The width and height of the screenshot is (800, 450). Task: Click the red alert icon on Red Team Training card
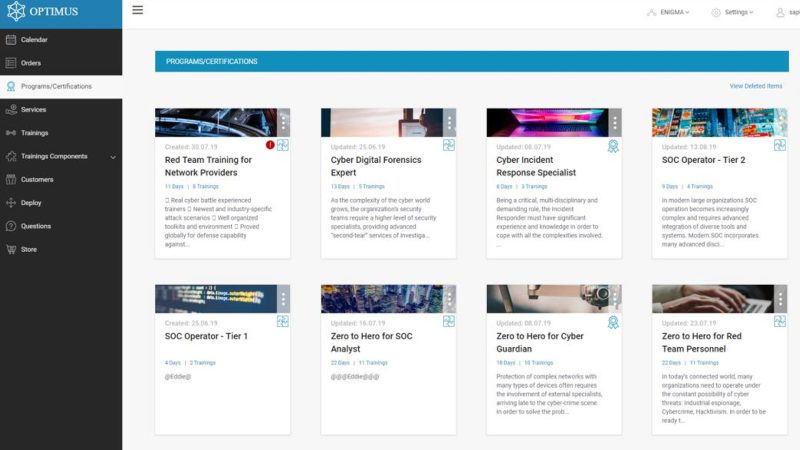click(270, 146)
